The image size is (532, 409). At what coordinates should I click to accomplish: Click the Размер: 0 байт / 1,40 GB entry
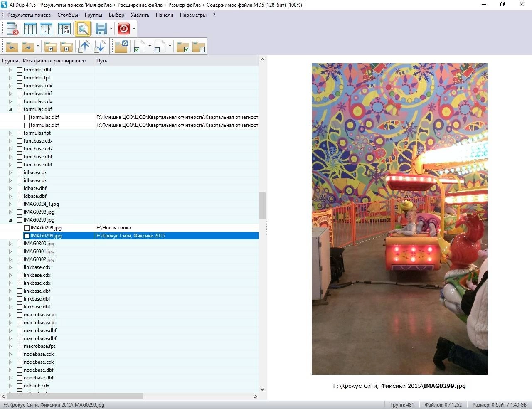pyautogui.click(x=499, y=405)
